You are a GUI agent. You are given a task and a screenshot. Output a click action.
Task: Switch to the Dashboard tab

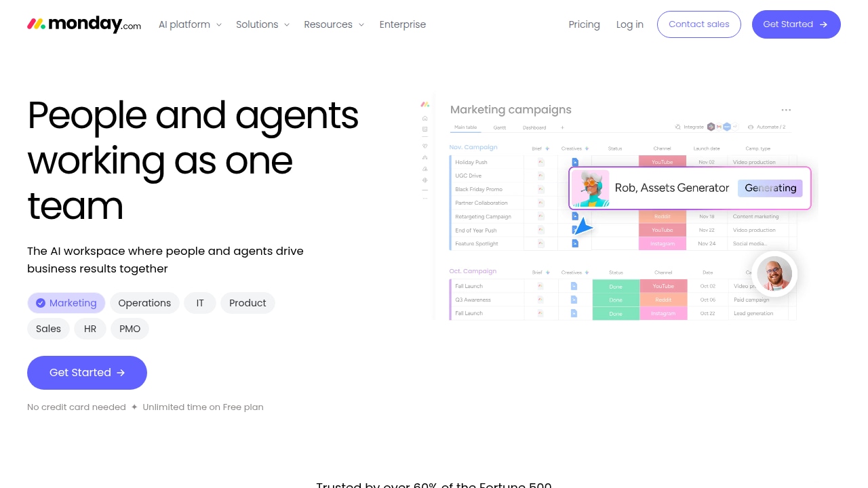534,127
